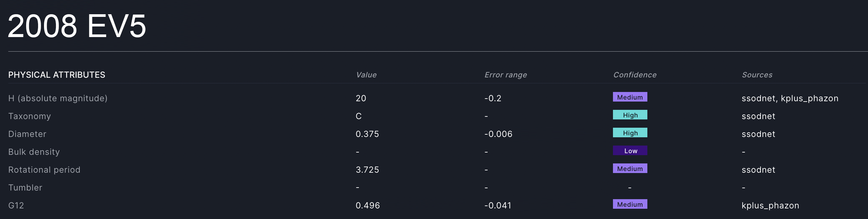Click the G12 error range -0.041
The image size is (868, 219).
[498, 205]
